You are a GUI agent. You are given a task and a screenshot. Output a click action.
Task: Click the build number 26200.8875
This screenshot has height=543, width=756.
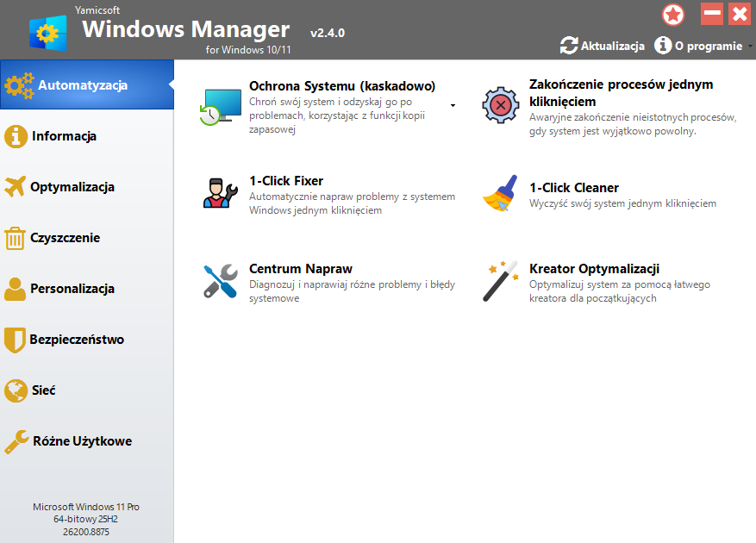click(x=86, y=532)
